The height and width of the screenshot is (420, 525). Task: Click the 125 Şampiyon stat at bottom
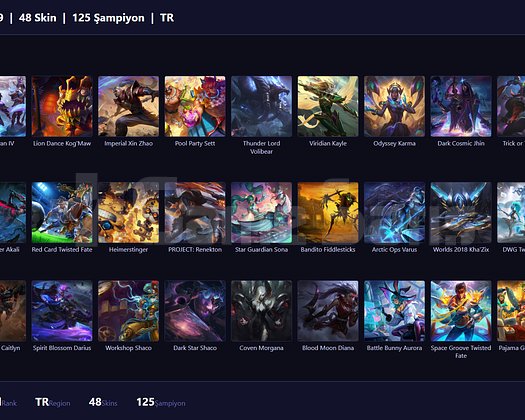[161, 403]
